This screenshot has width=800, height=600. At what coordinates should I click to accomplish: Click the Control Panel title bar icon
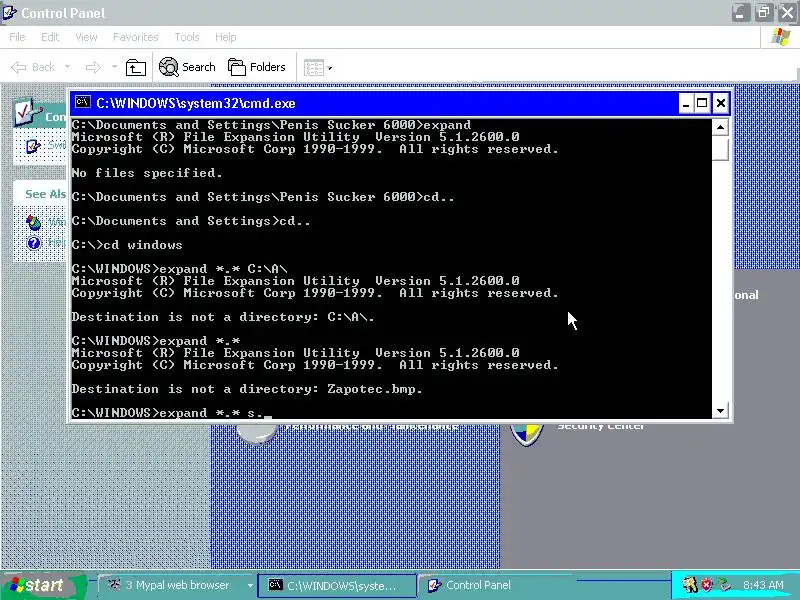pos(9,12)
